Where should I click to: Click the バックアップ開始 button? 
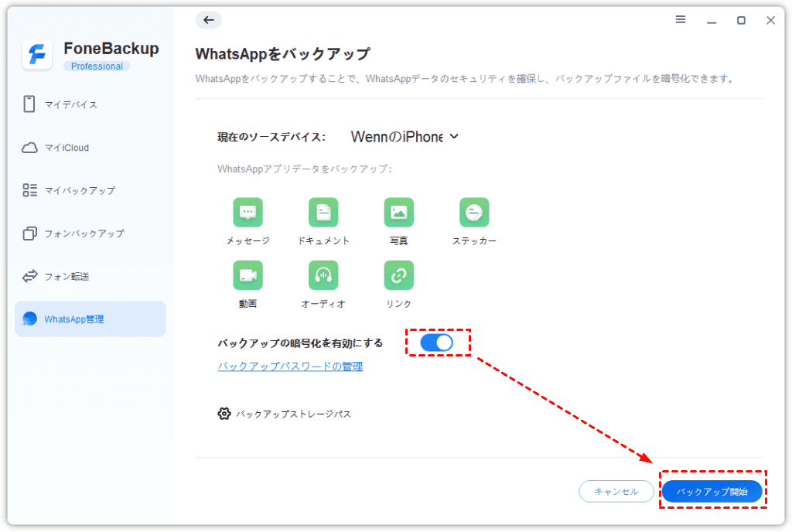tap(712, 491)
